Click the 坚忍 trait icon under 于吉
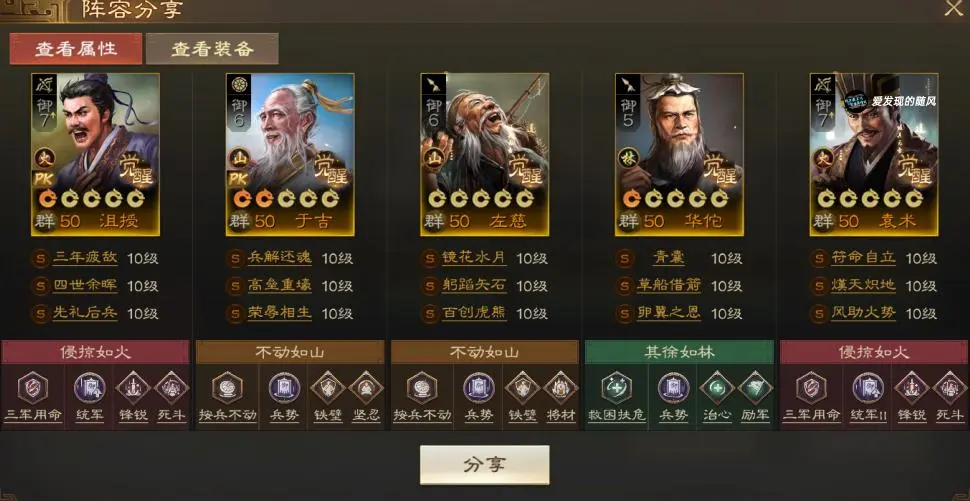The width and height of the screenshot is (970, 501). (366, 388)
